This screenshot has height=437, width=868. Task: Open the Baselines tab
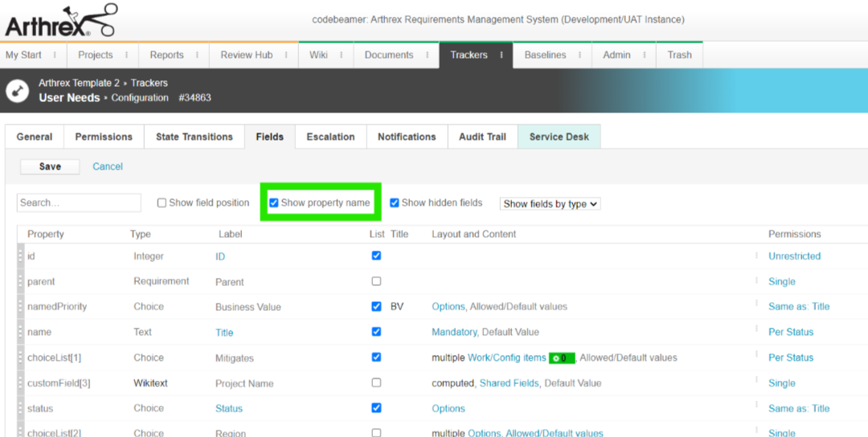click(545, 55)
